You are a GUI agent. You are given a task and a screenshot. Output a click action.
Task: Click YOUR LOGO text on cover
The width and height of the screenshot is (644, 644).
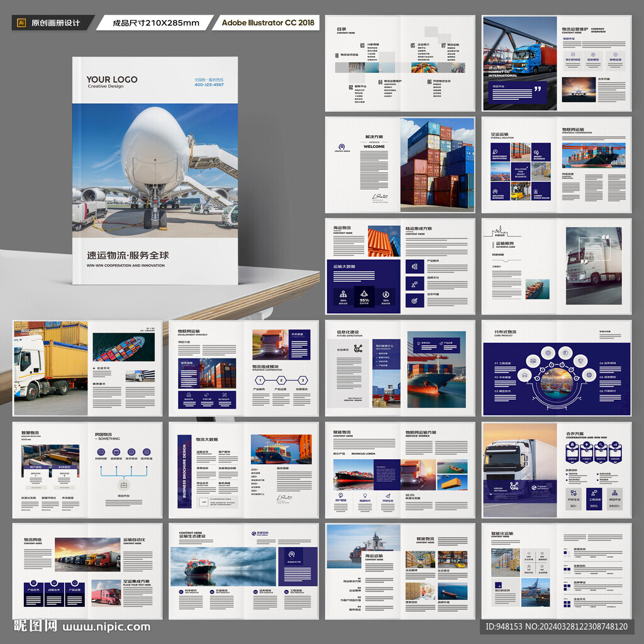pyautogui.click(x=112, y=79)
